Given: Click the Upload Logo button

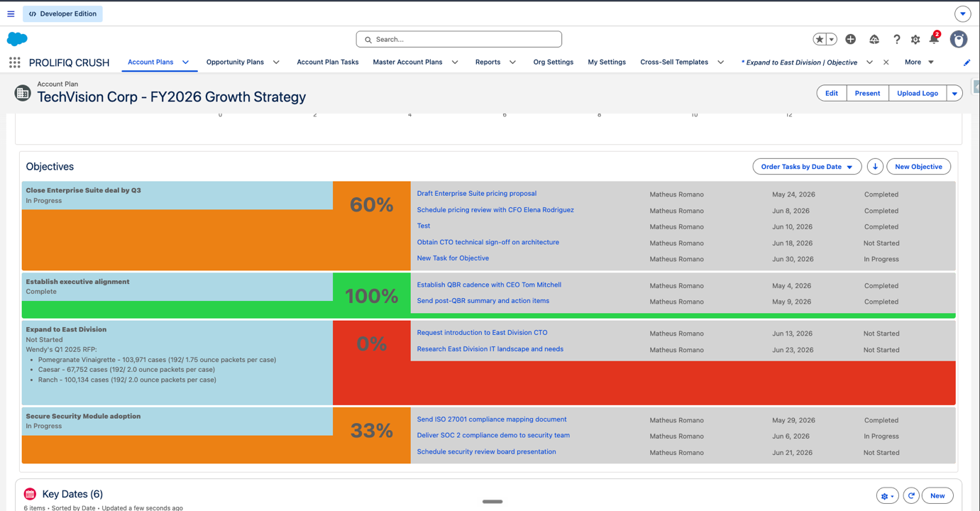Looking at the screenshot, I should click(918, 93).
